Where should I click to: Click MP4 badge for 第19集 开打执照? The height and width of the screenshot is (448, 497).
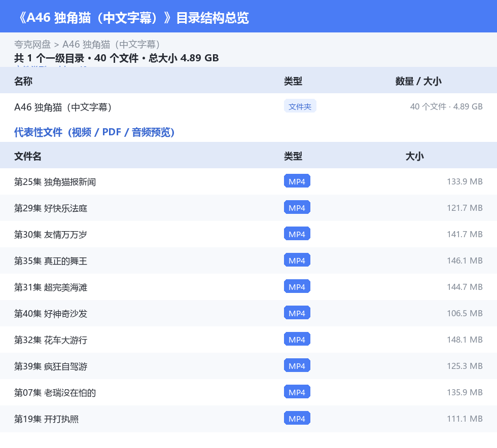297,418
